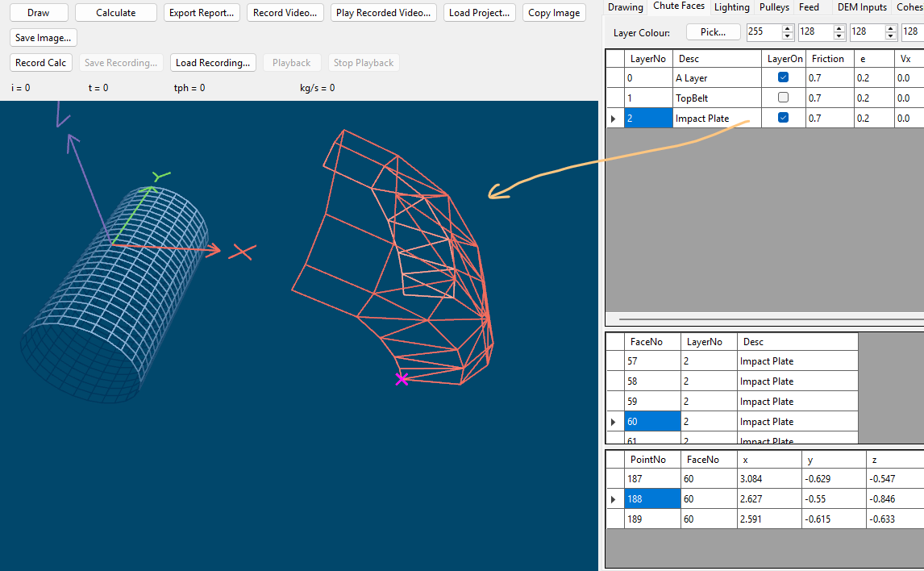This screenshot has height=571, width=924.
Task: Click FaceNo column header in faces table
Action: [652, 341]
